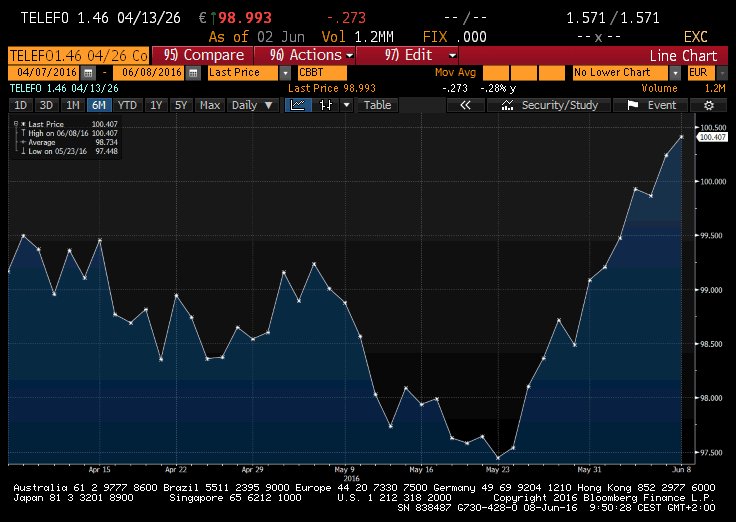Click the first Mov Avg input box
The image size is (736, 522).
(495, 73)
